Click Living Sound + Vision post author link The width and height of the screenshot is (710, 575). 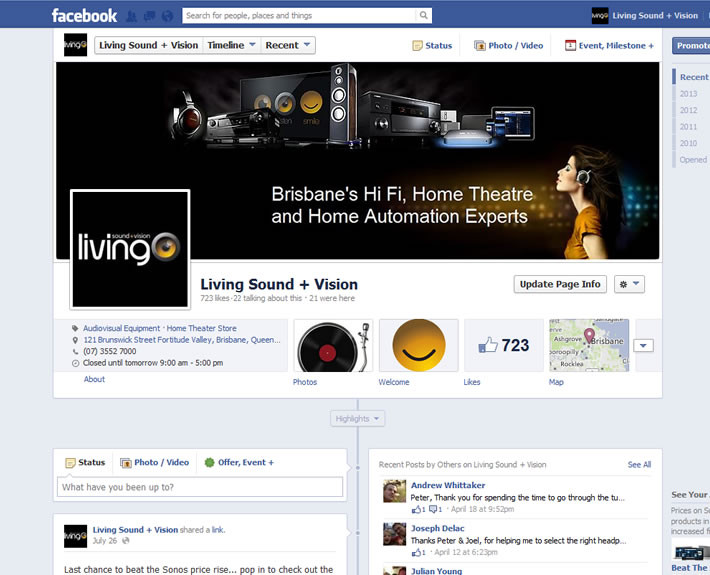click(x=135, y=530)
